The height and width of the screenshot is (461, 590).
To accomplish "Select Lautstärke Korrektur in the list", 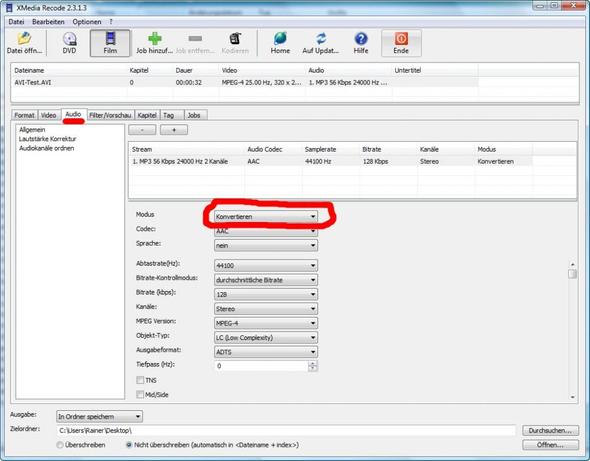I will click(x=48, y=139).
